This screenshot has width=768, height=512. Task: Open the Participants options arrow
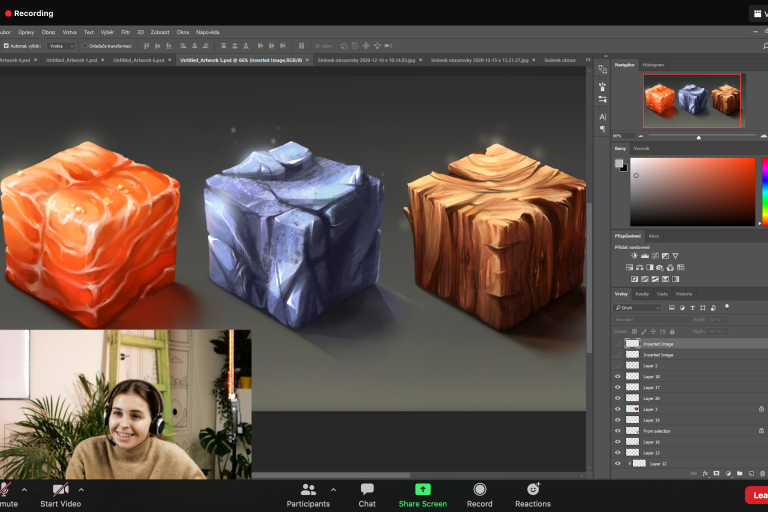333,489
